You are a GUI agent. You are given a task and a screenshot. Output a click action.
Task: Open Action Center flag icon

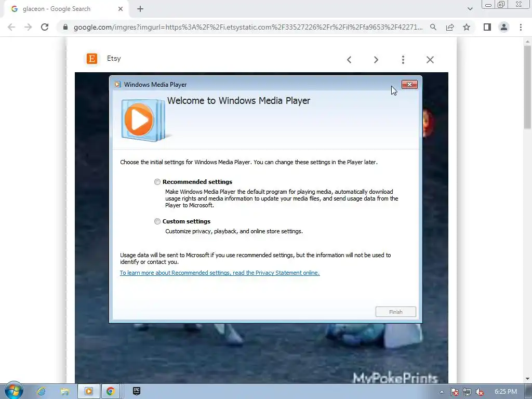pyautogui.click(x=454, y=392)
